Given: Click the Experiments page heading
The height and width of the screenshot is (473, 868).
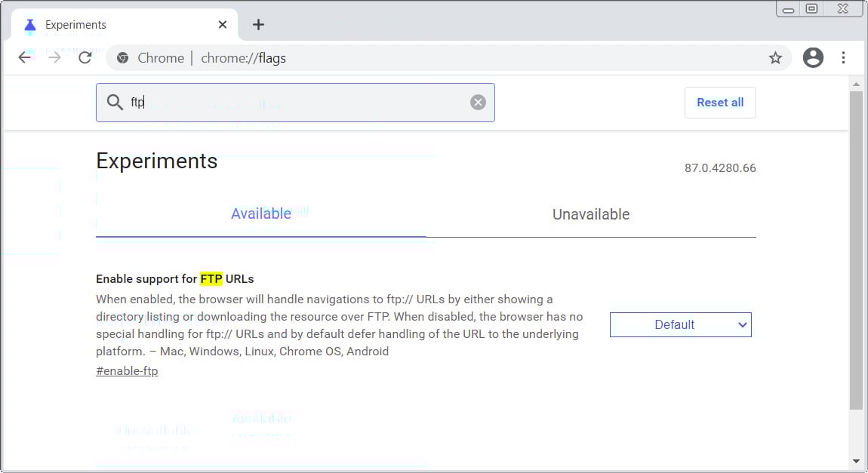Looking at the screenshot, I should [x=157, y=161].
